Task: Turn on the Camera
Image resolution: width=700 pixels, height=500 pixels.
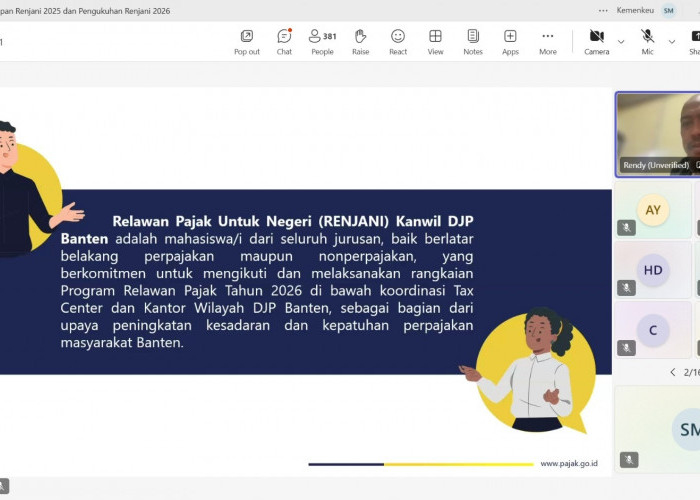Action: point(596,42)
